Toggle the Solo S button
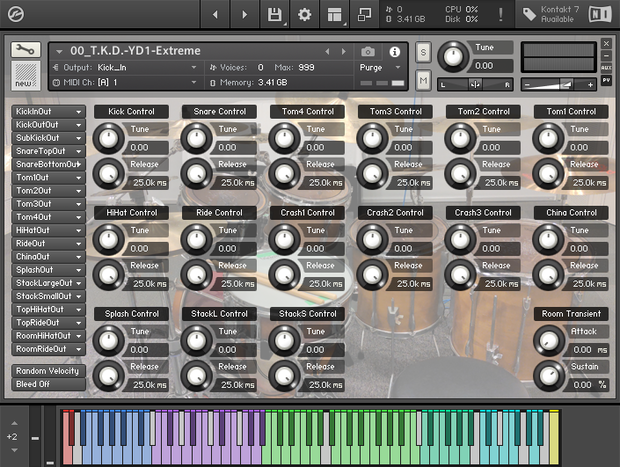The image size is (620, 467). coord(423,52)
